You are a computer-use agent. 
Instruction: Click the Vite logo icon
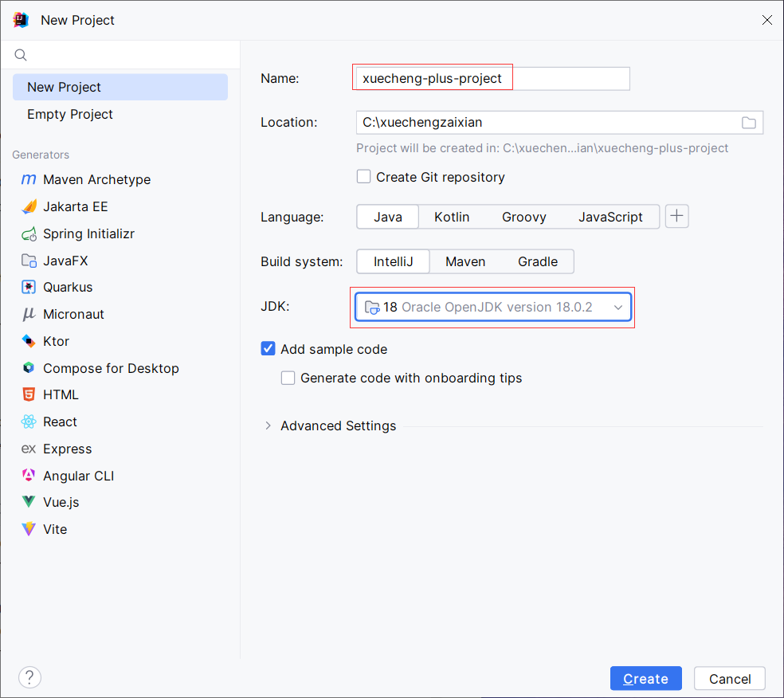pyautogui.click(x=29, y=529)
